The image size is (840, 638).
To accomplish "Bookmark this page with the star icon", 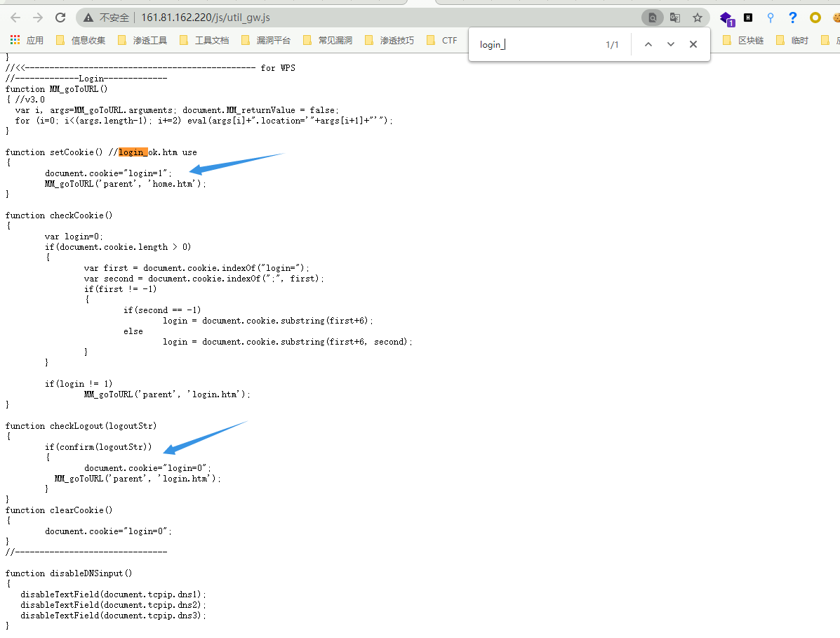I will coord(697,18).
